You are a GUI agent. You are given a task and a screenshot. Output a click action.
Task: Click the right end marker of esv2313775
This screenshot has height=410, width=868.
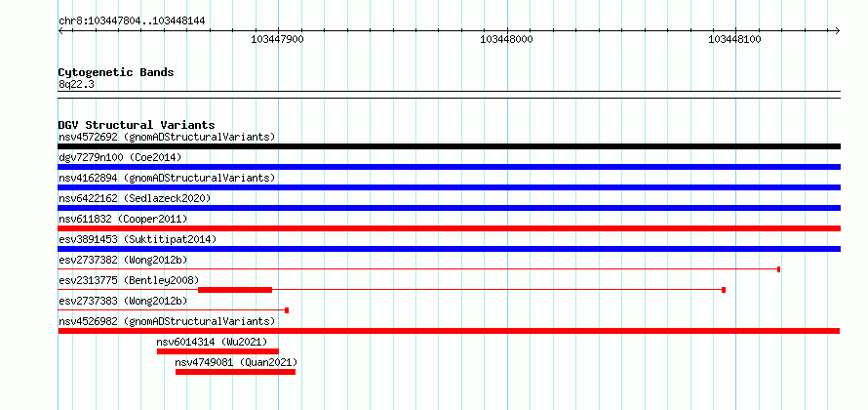point(724,290)
